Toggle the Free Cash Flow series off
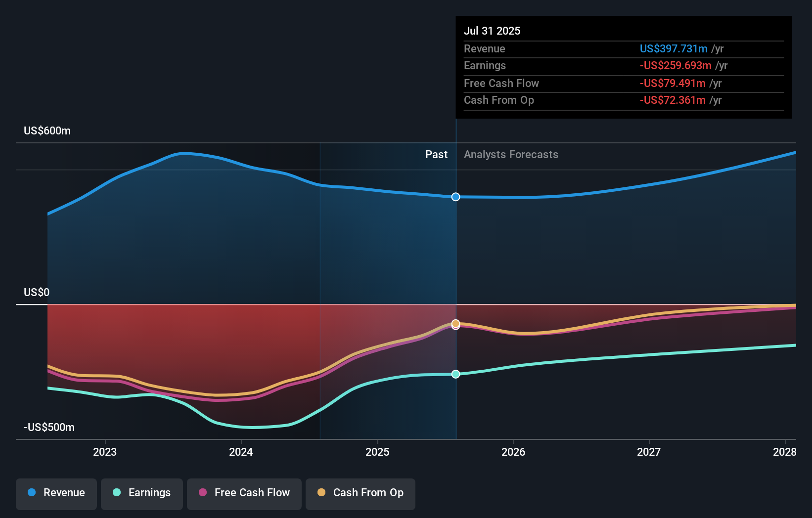Screen dimensions: 812x518 click(244, 493)
